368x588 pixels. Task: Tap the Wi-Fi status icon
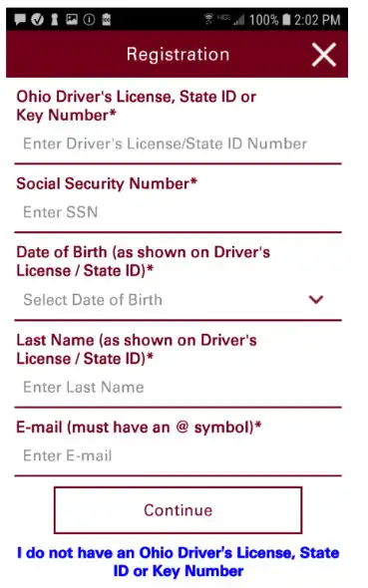coord(208,19)
